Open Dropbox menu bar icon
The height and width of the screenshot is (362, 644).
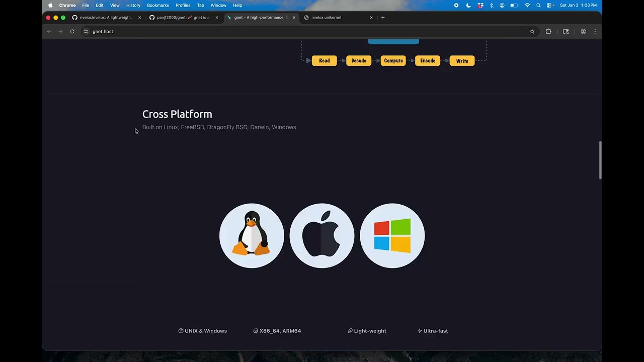480,5
